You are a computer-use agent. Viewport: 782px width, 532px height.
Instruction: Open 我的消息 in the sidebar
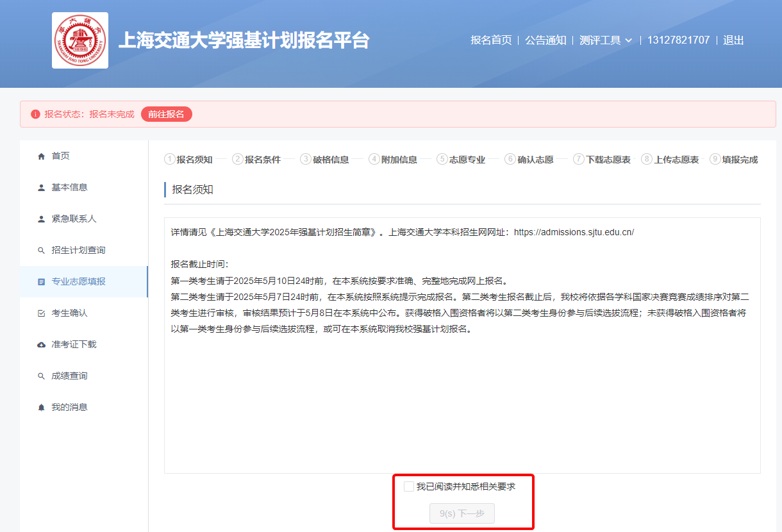click(x=84, y=408)
